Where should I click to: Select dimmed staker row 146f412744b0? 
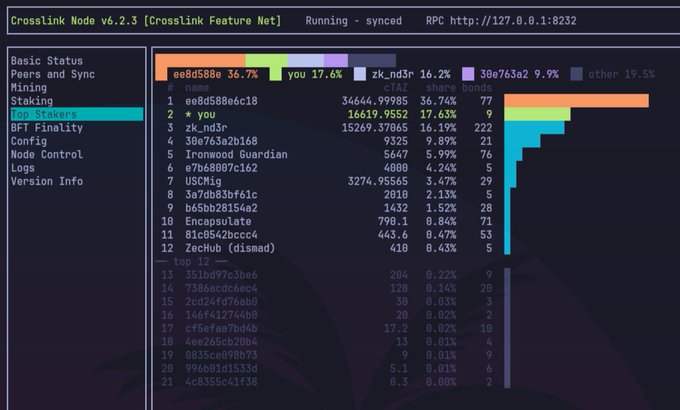pyautogui.click(x=326, y=315)
